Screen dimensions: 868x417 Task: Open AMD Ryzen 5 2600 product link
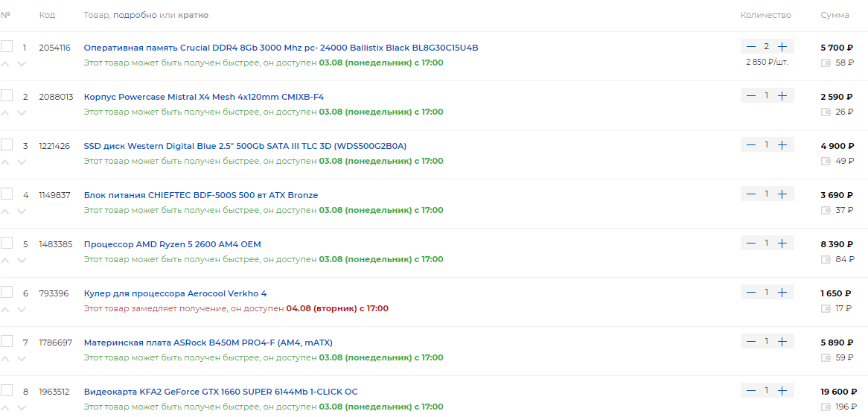pyautogui.click(x=172, y=244)
